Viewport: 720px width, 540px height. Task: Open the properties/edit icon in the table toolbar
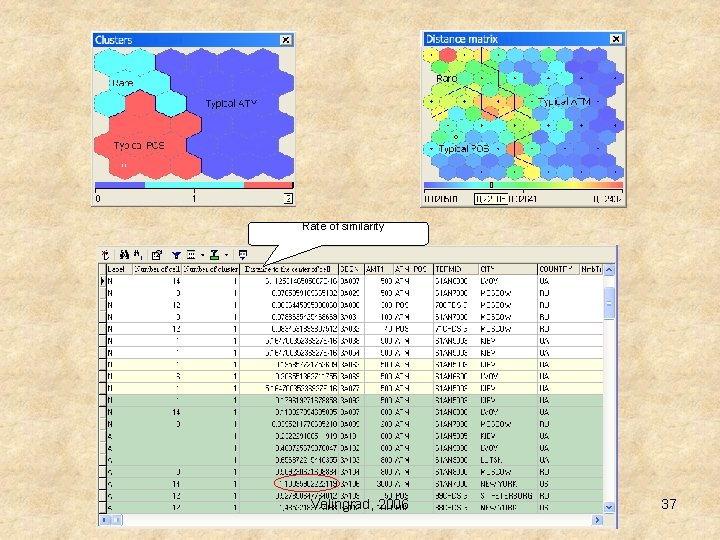[x=157, y=254]
